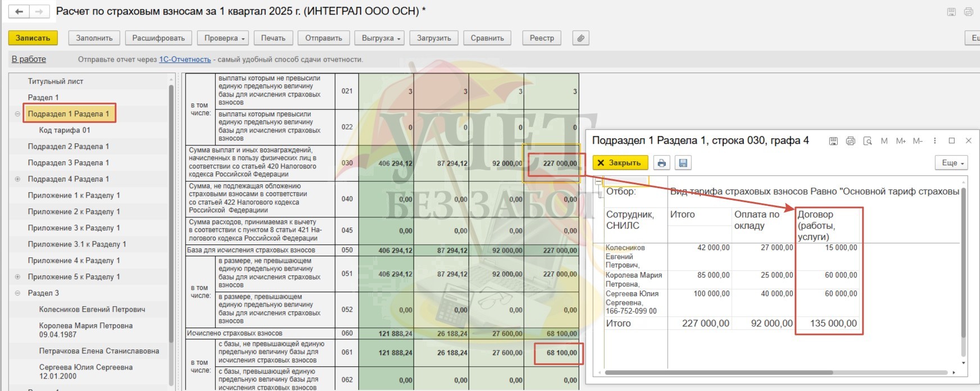Open Подраздел 2 Раздела 1

pyautogui.click(x=69, y=147)
